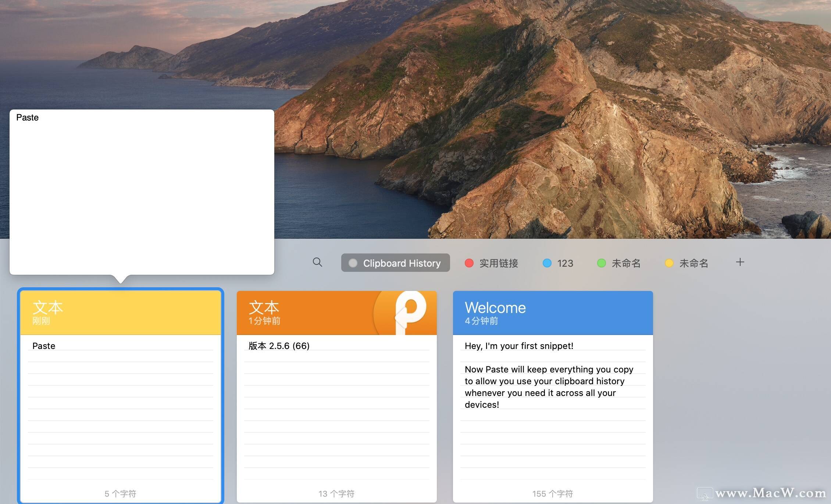
Task: Click the '13 个字符' character count
Action: pos(336,494)
